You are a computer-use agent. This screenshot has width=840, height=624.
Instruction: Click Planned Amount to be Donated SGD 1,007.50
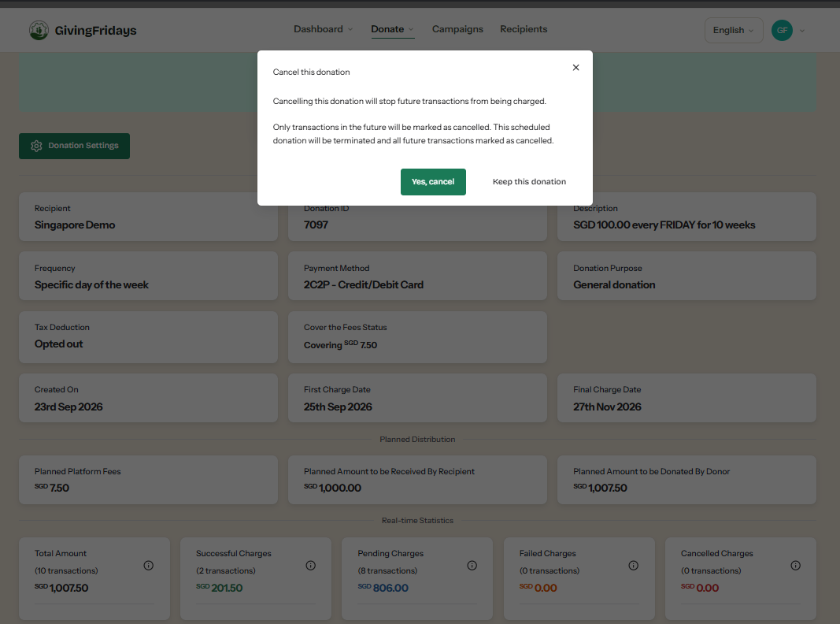[x=600, y=488]
